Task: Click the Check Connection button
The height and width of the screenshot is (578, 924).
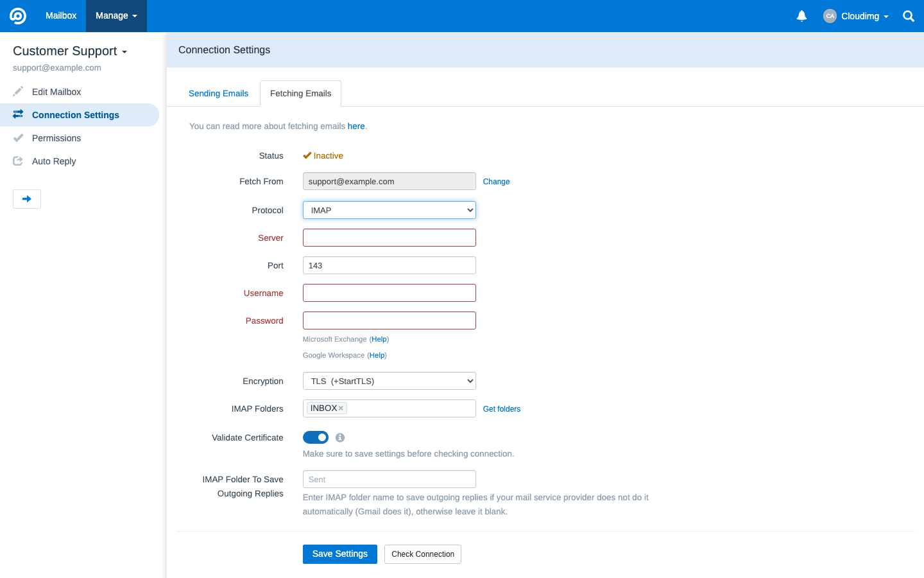Action: [x=423, y=554]
